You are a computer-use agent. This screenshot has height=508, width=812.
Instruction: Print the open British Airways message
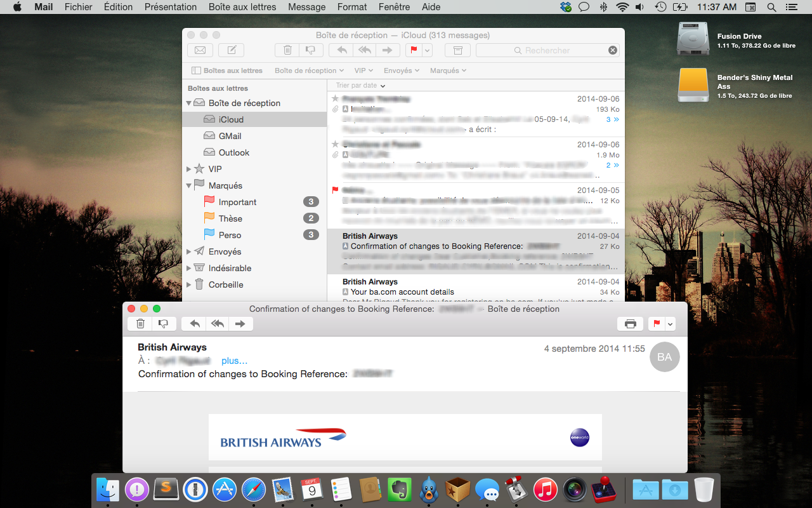630,324
